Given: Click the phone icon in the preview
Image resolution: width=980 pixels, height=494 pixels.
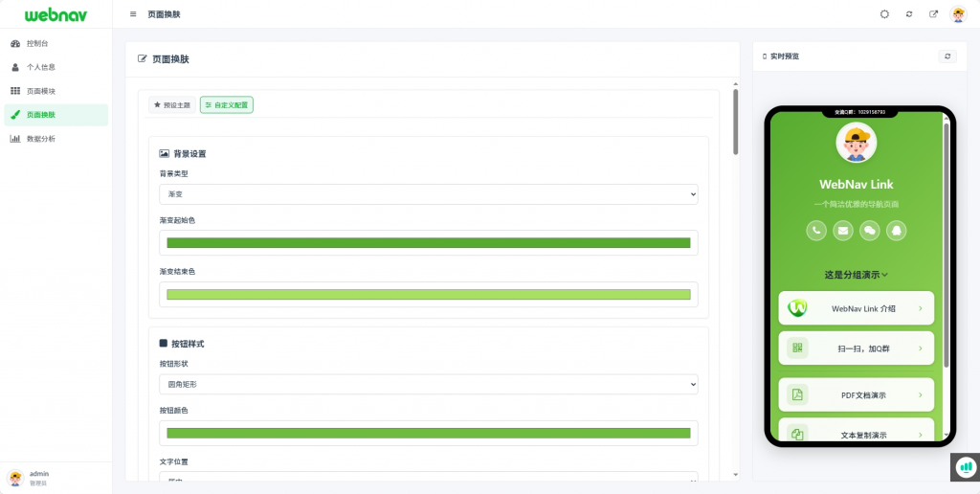Looking at the screenshot, I should pyautogui.click(x=816, y=230).
